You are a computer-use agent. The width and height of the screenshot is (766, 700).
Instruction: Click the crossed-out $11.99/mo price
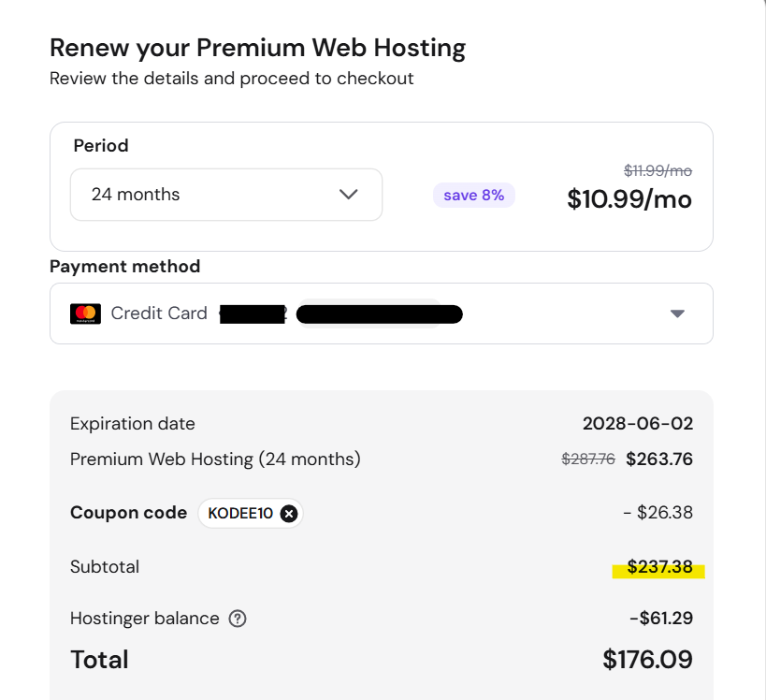(658, 170)
